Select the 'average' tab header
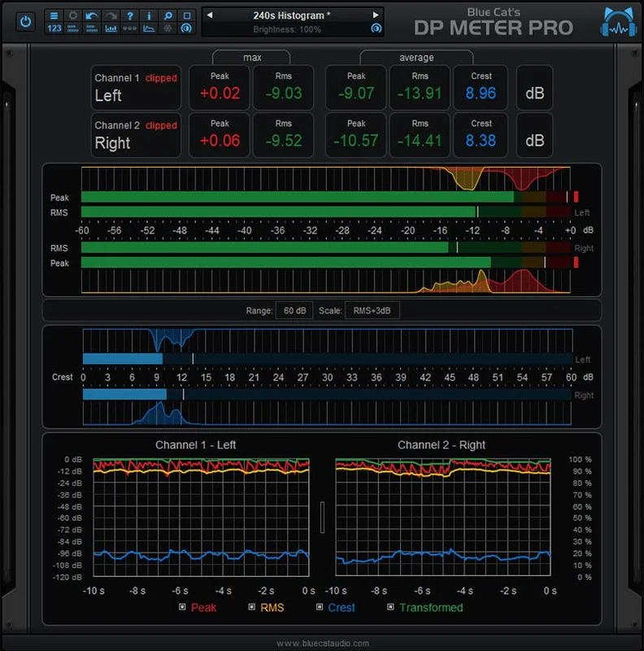644x651 pixels. (x=416, y=57)
